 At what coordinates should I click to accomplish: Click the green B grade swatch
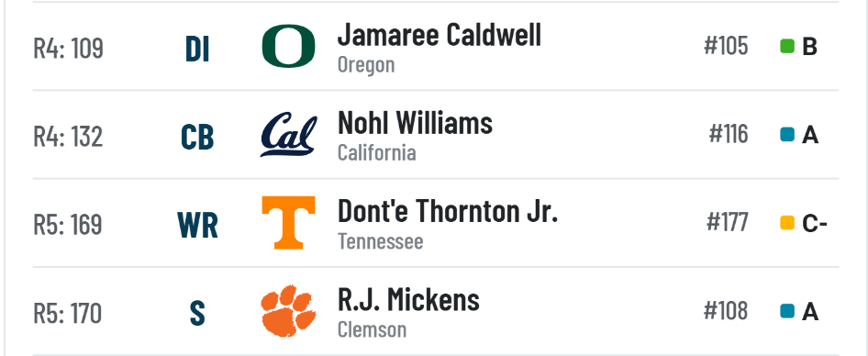point(787,47)
